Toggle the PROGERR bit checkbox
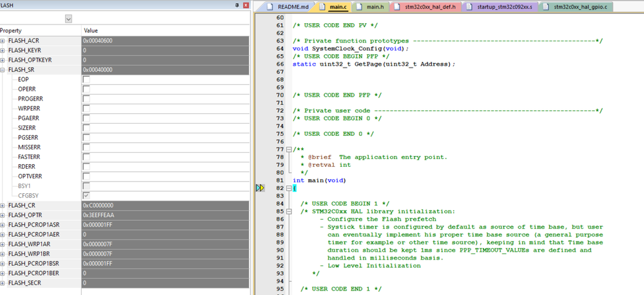This screenshot has width=644, height=295. pos(86,99)
